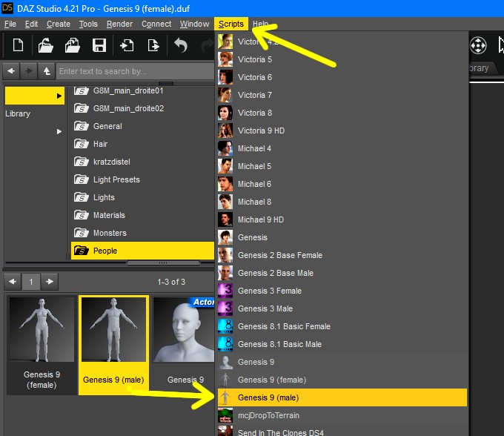The width and height of the screenshot is (504, 436).
Task: Click the Genesis 3 Female purple icon
Action: (225, 291)
